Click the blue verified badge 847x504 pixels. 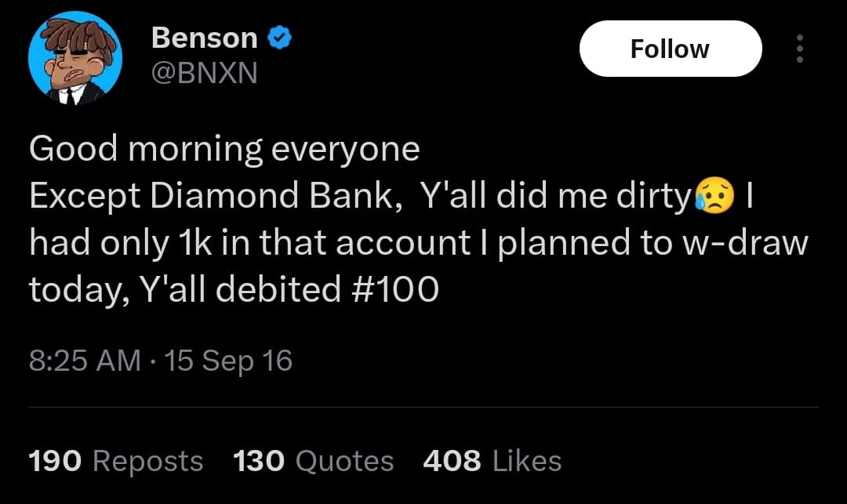coord(279,37)
